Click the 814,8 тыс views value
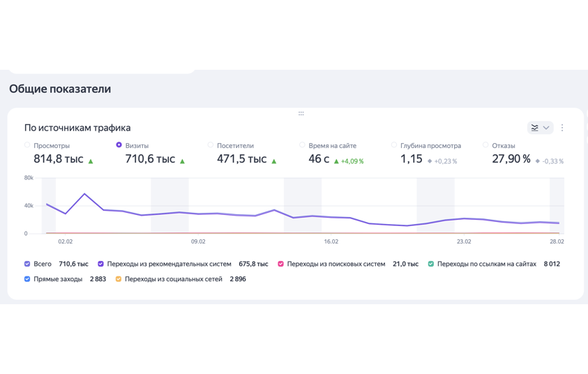The width and height of the screenshot is (588, 374). (x=59, y=159)
